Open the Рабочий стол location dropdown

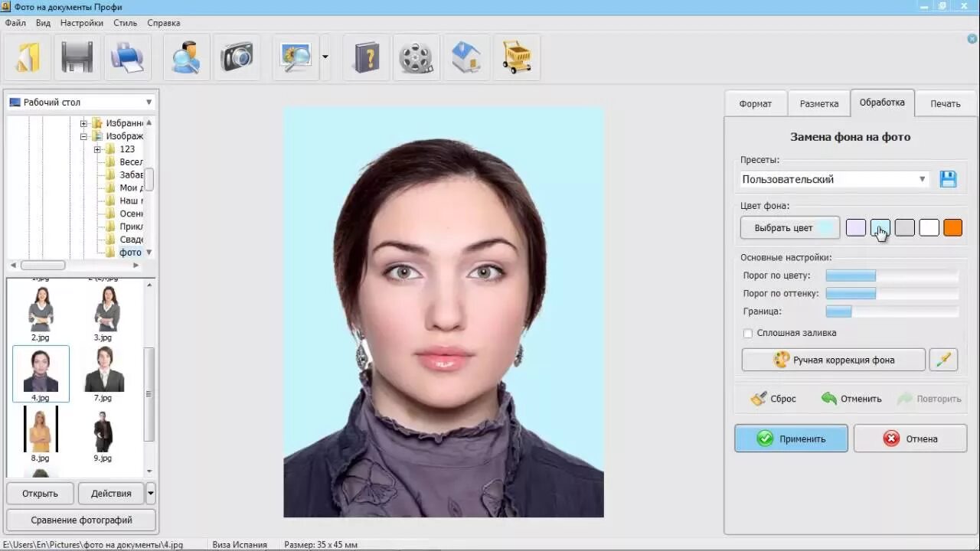click(x=80, y=102)
